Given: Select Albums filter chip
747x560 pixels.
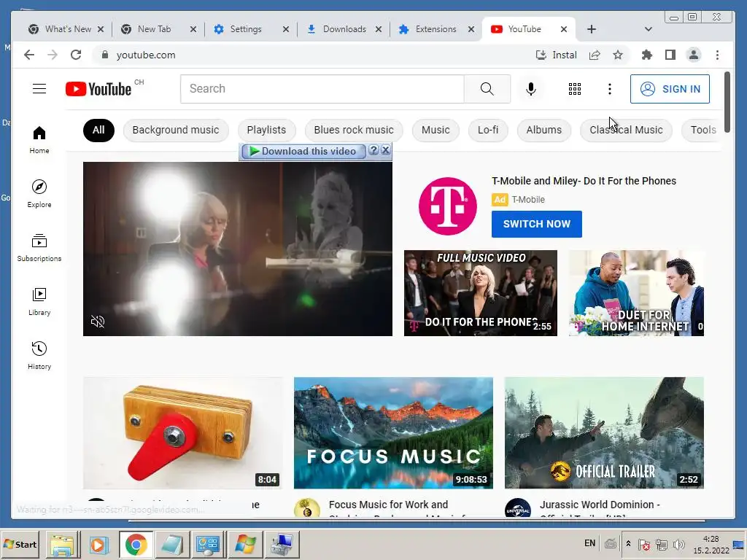Looking at the screenshot, I should 543,130.
